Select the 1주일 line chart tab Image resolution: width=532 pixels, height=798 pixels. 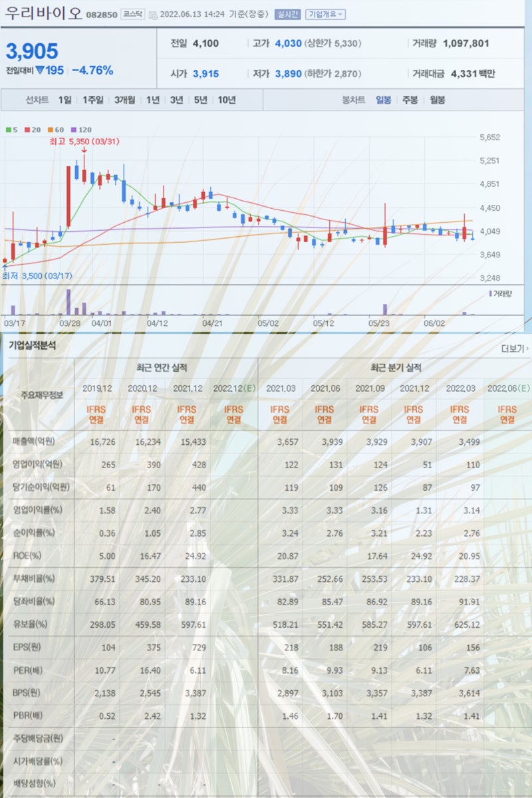pos(93,100)
